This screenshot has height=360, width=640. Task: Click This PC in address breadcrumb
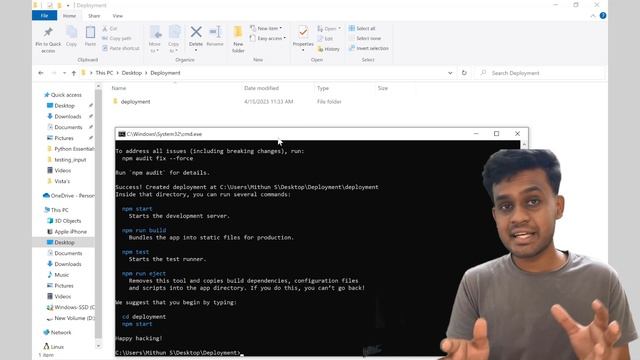104,73
